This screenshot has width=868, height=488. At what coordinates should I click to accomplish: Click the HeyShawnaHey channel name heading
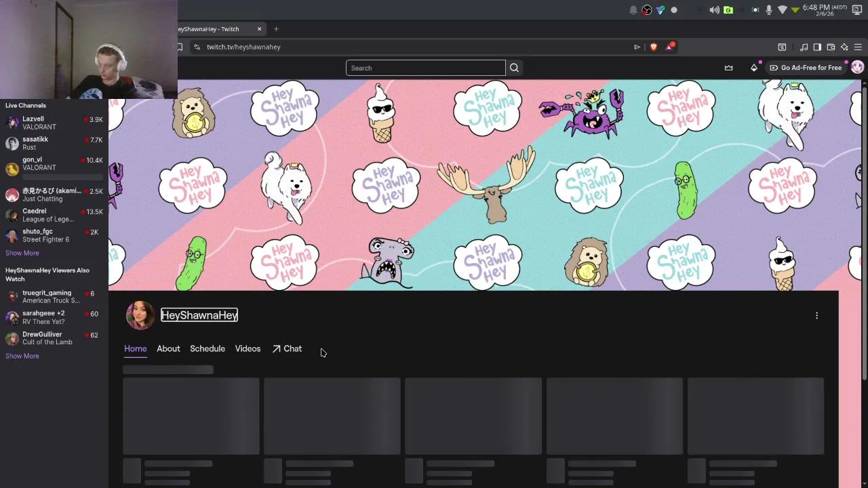tap(199, 315)
